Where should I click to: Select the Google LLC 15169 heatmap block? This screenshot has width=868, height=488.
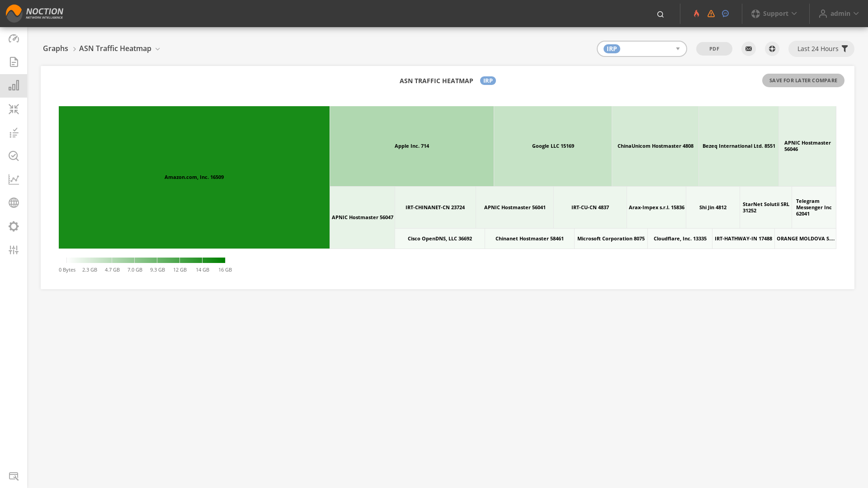[553, 146]
